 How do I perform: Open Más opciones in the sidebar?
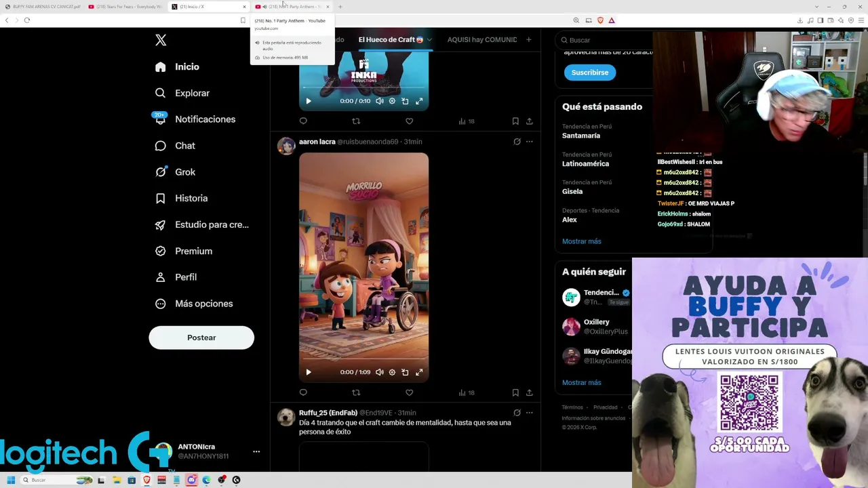[x=194, y=304]
